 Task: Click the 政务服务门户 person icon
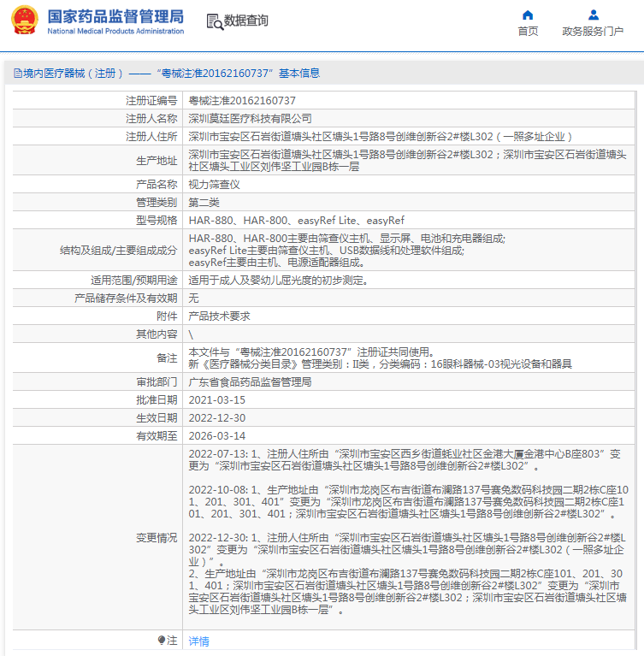pos(594,15)
